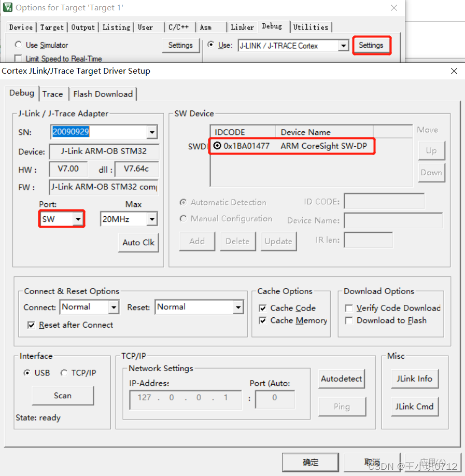
Task: Open the debugger selection dropdown
Action: pyautogui.click(x=343, y=46)
